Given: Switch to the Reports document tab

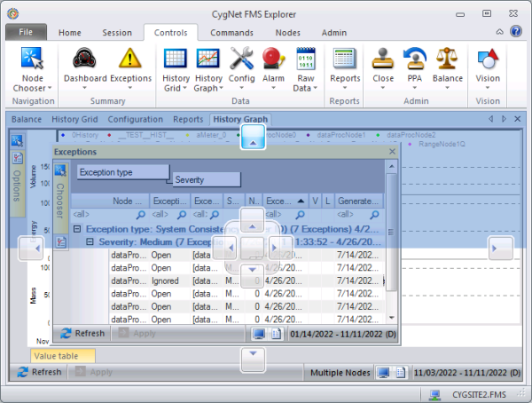Looking at the screenshot, I should pos(188,119).
